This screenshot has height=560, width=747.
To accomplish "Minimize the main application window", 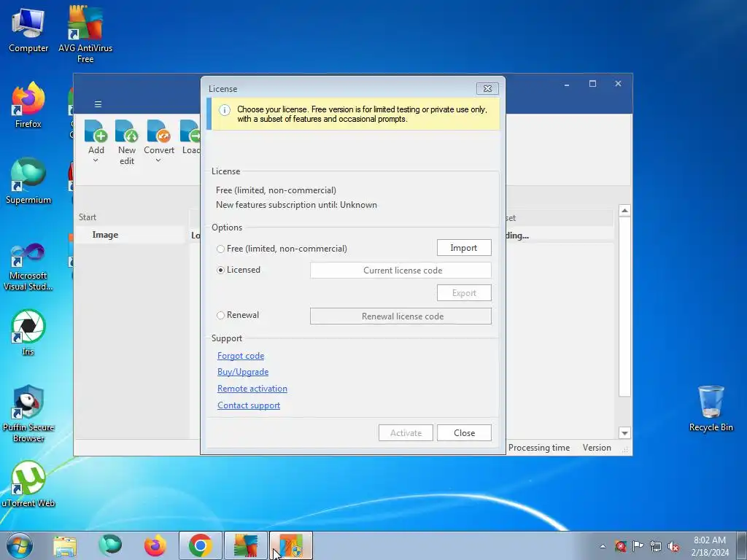I will pyautogui.click(x=566, y=85).
